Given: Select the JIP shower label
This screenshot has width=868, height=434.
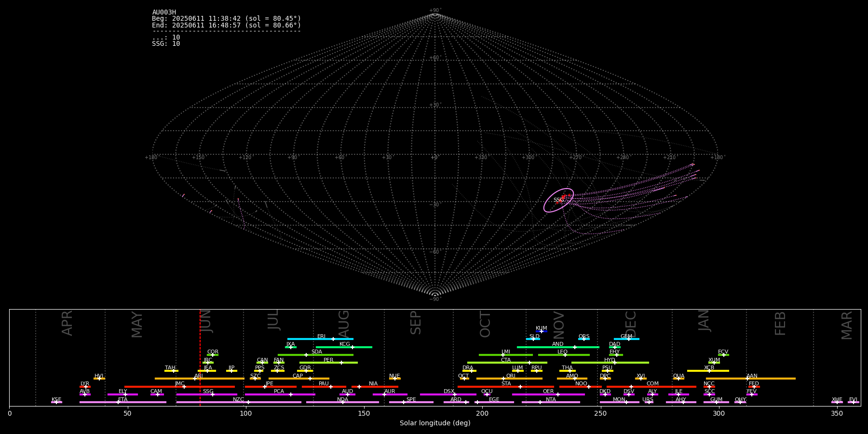Looking at the screenshot, I should 231,368.
